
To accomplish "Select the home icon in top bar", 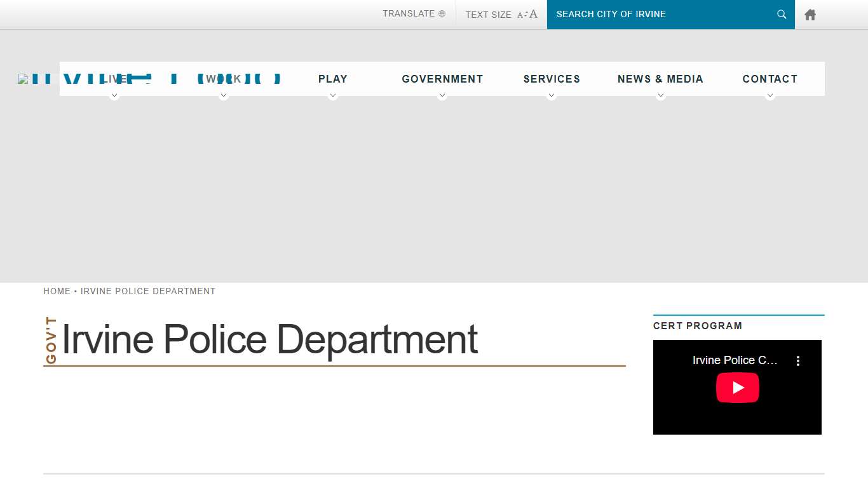I will coord(810,14).
